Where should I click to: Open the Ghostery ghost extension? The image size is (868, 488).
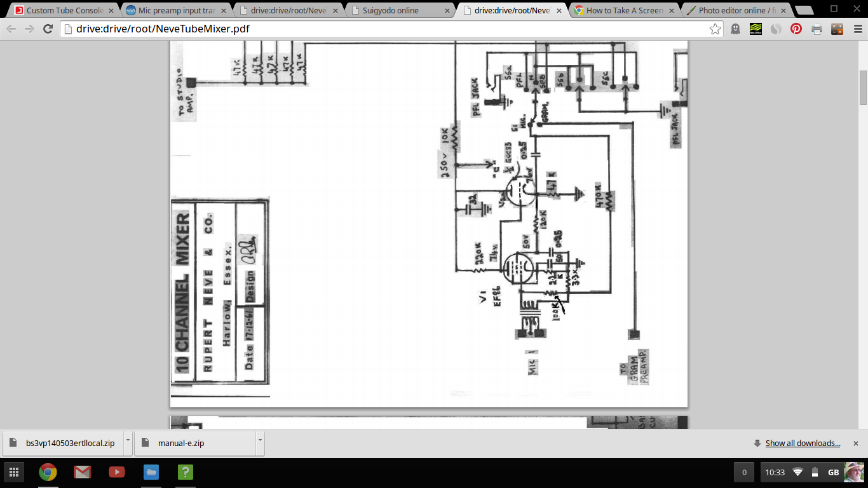tap(735, 29)
